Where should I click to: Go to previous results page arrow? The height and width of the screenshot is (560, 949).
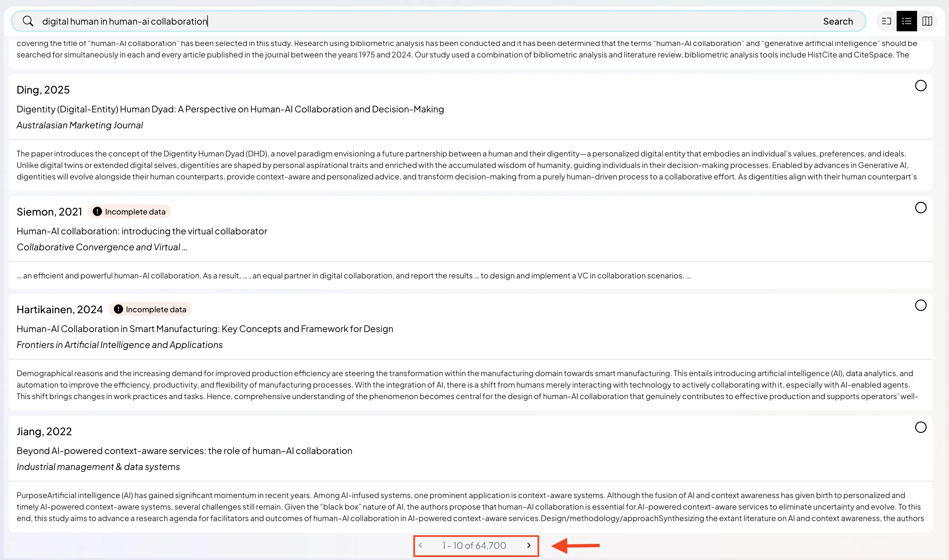pyautogui.click(x=420, y=546)
